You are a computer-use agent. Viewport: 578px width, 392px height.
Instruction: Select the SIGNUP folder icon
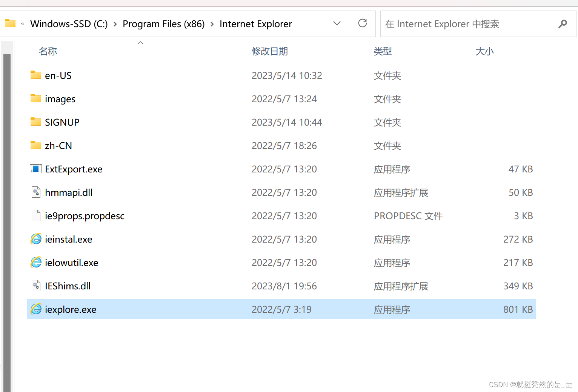click(36, 122)
